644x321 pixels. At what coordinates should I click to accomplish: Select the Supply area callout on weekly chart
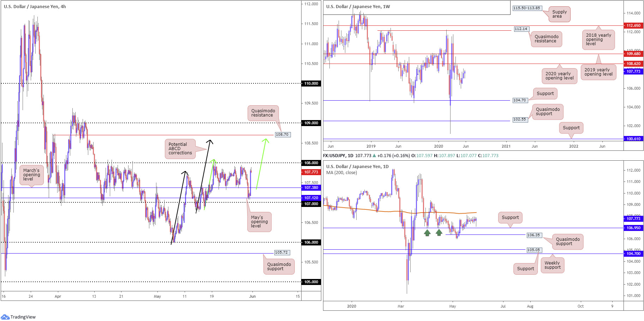point(559,14)
